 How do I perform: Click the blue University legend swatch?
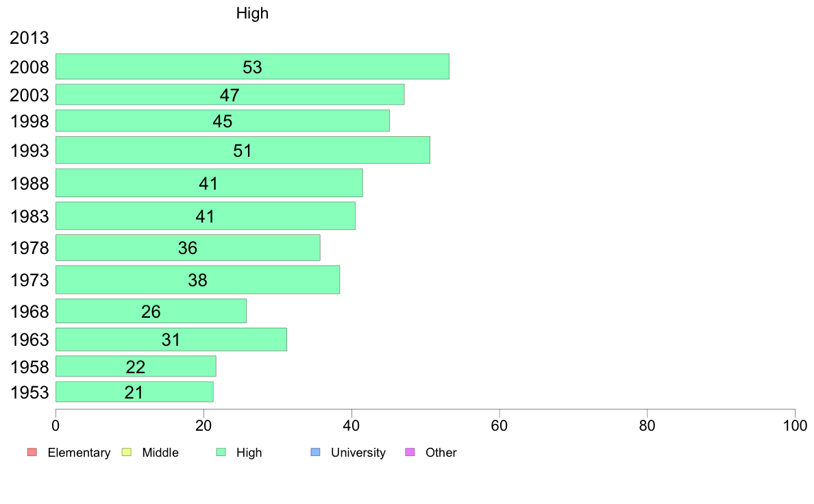pos(315,452)
